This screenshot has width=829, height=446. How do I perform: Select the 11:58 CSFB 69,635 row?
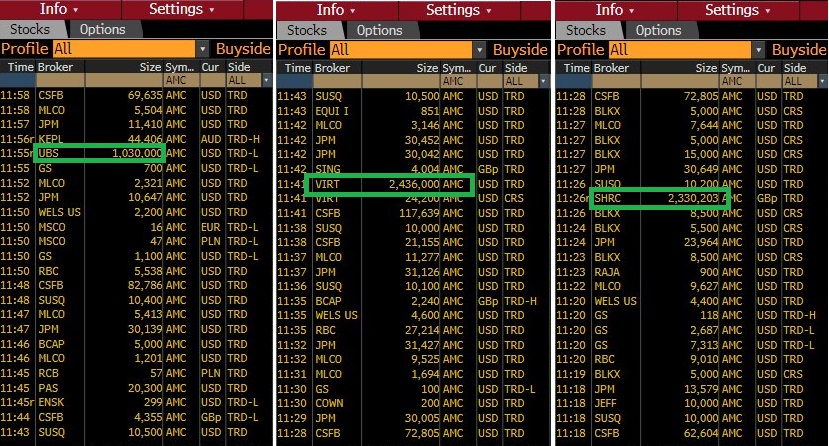click(x=136, y=95)
